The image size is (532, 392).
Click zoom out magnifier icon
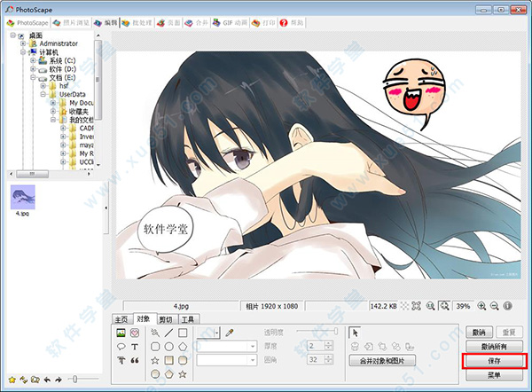(x=495, y=306)
